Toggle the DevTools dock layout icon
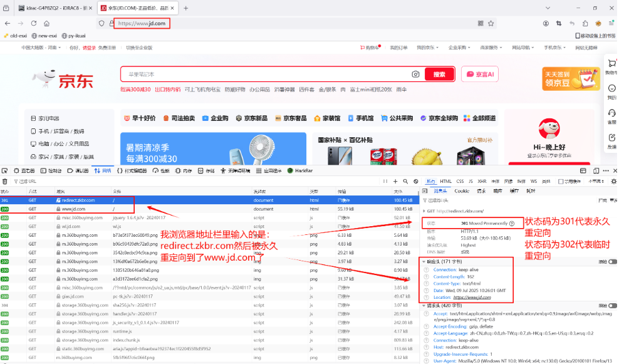This screenshot has width=629, height=364. point(583,171)
